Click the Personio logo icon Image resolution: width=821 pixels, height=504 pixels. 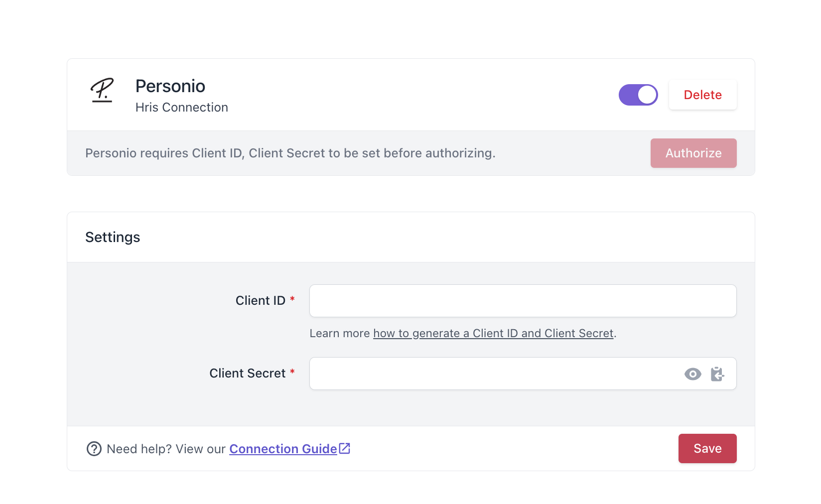102,90
